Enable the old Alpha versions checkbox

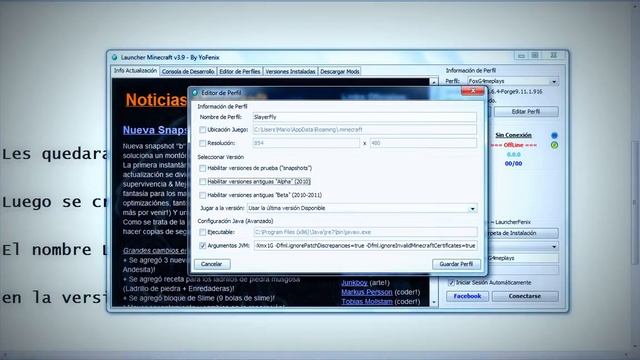click(202, 182)
